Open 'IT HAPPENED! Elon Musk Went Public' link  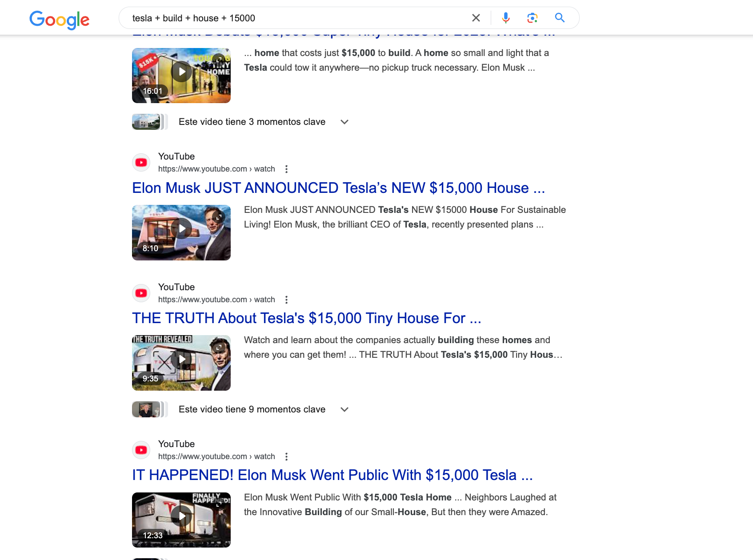pos(332,475)
